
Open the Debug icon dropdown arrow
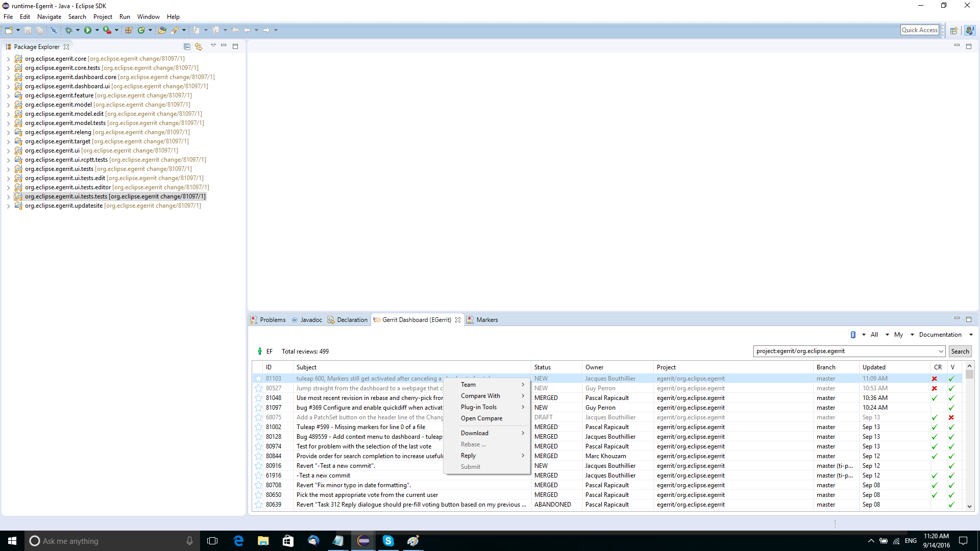point(78,30)
